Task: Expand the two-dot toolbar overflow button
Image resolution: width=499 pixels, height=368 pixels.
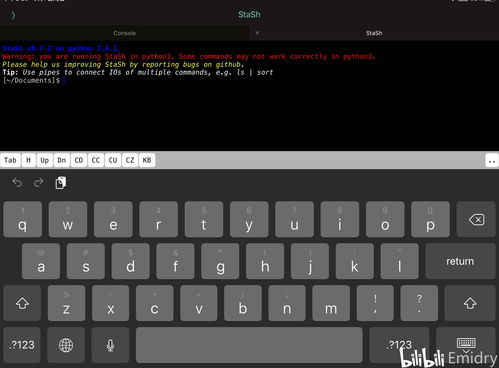Action: pyautogui.click(x=492, y=161)
